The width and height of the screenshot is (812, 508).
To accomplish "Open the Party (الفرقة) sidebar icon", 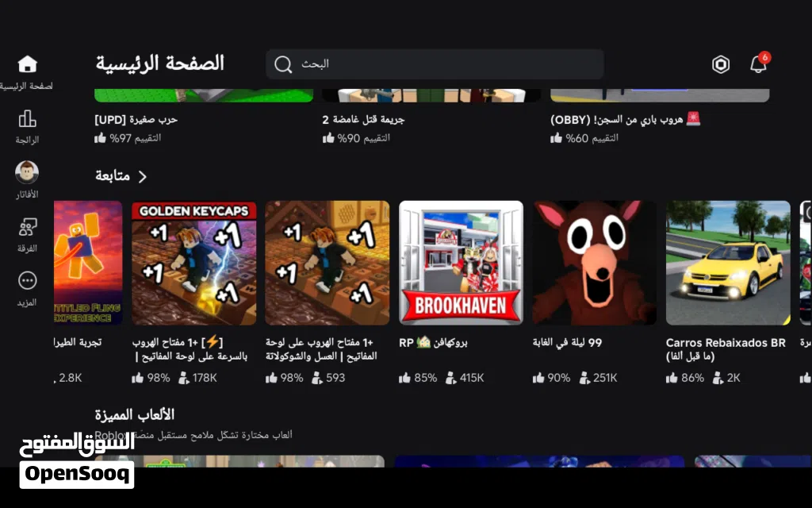I will click(28, 227).
